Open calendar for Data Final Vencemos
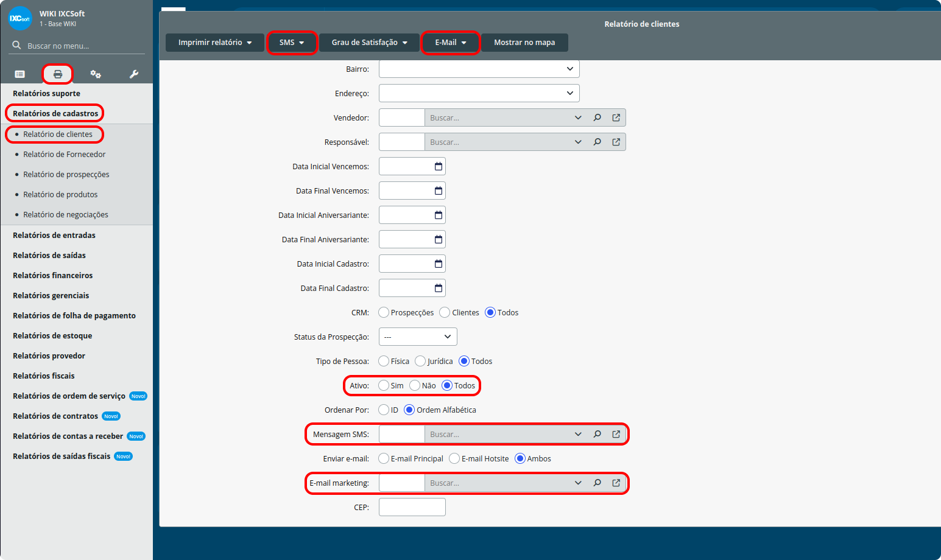 point(439,191)
